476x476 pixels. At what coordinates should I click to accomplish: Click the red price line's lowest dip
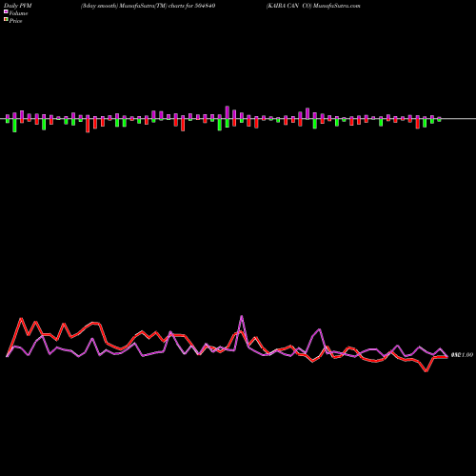pos(426,371)
